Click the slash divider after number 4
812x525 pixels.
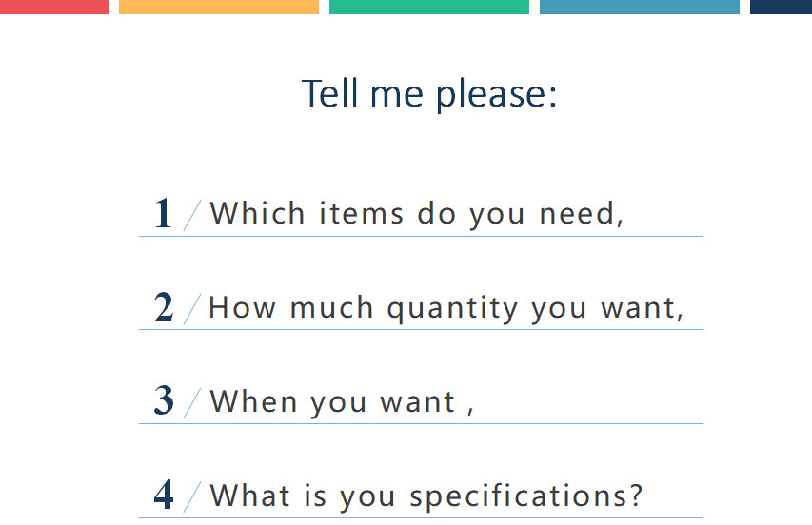[x=192, y=497]
